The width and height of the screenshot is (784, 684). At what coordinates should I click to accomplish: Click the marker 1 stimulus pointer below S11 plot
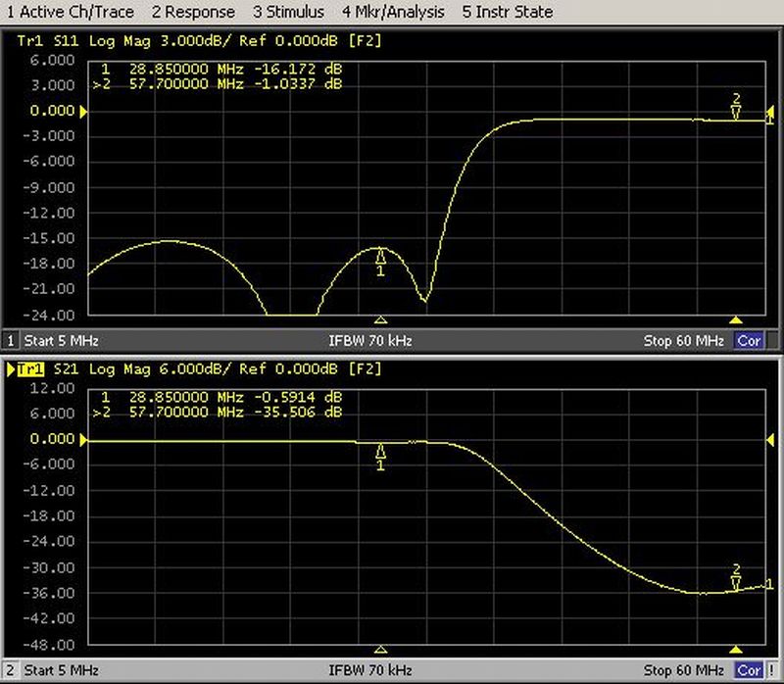point(381,319)
